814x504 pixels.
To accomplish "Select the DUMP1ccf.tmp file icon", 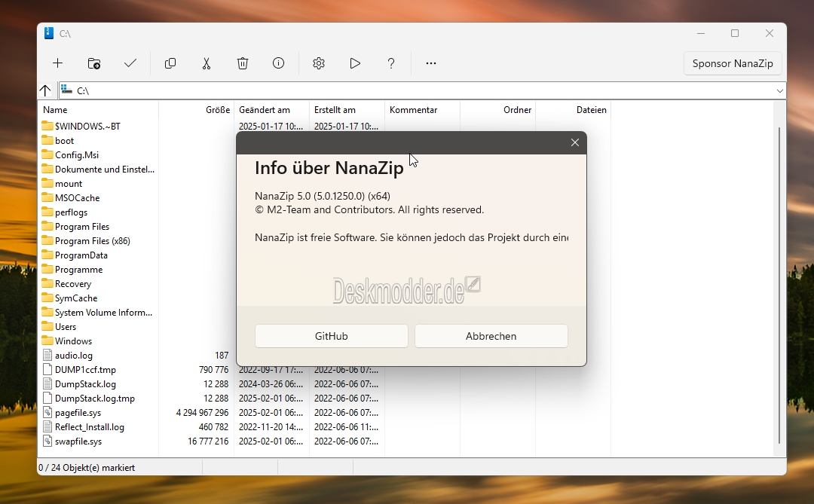I will [x=47, y=370].
